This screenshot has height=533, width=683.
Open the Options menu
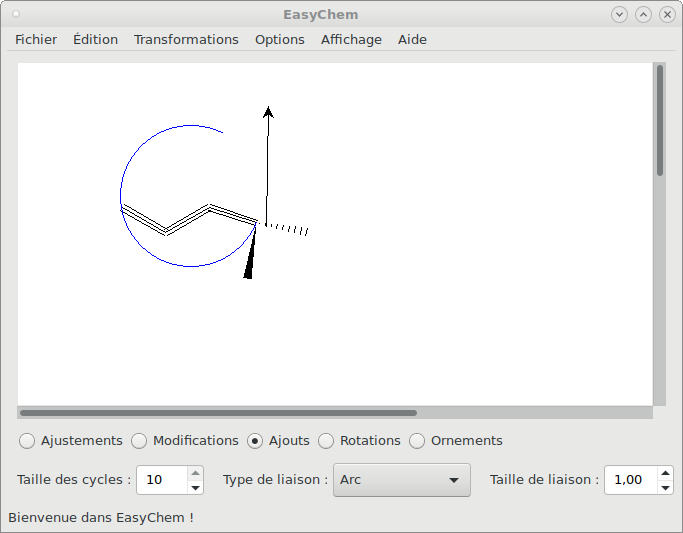tap(280, 40)
